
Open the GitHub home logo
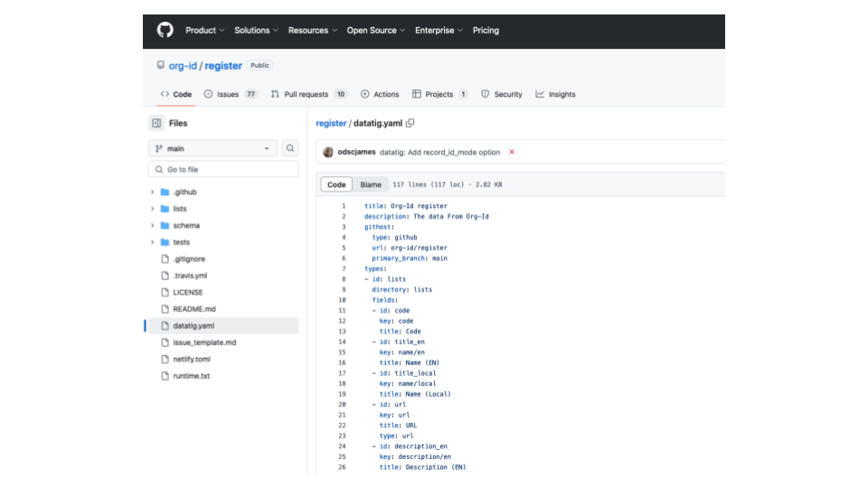click(x=165, y=30)
